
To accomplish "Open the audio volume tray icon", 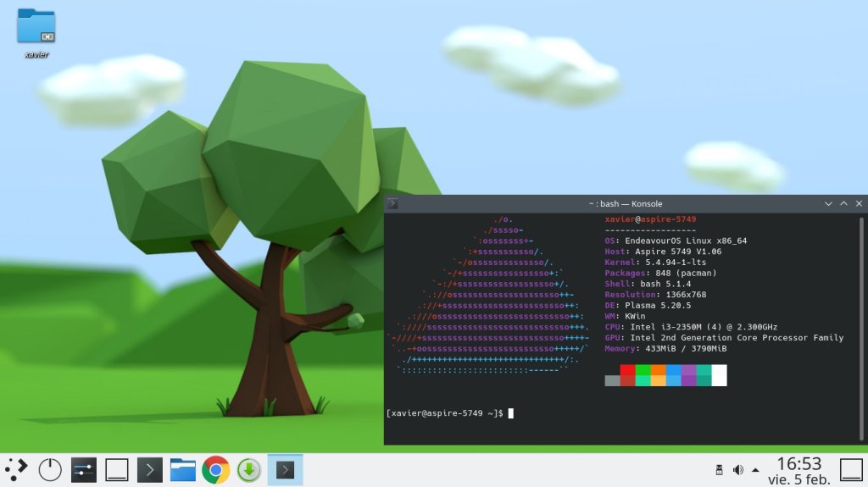I will pyautogui.click(x=737, y=469).
